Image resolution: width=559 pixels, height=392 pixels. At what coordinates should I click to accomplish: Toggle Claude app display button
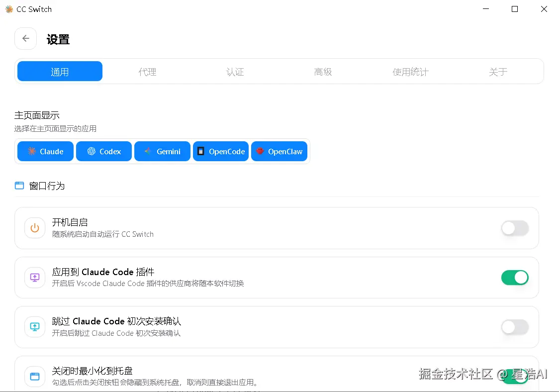click(x=45, y=151)
